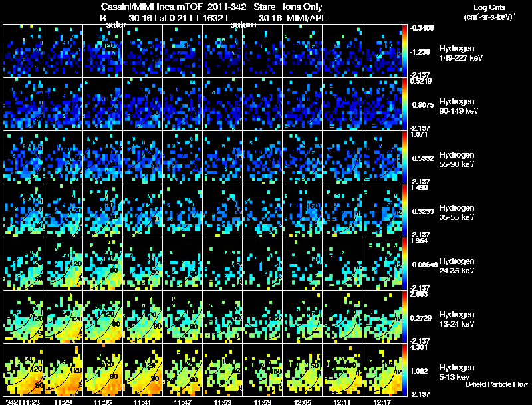Image resolution: width=532 pixels, height=405 pixels.
Task: Click the 11:59 time label
Action: pyautogui.click(x=262, y=402)
